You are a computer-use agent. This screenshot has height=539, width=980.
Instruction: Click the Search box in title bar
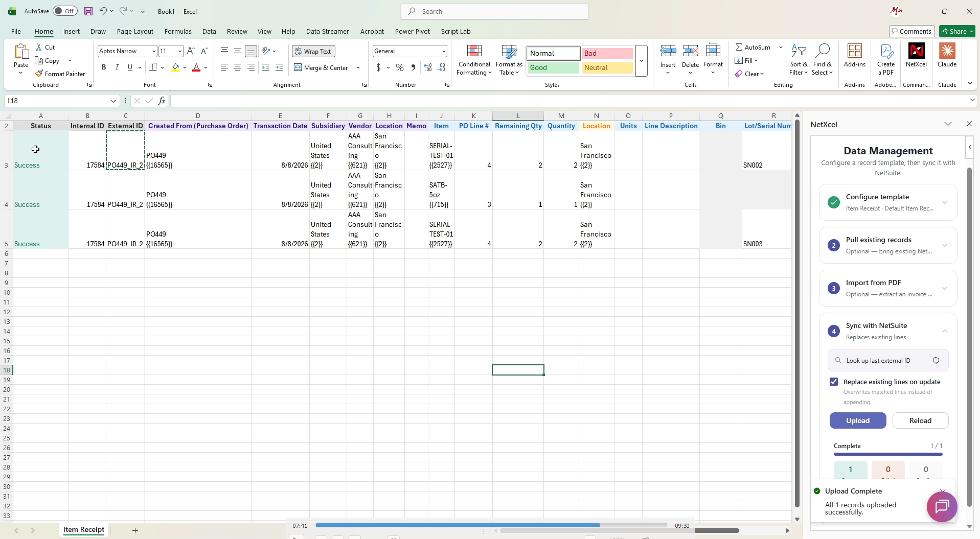pos(495,11)
